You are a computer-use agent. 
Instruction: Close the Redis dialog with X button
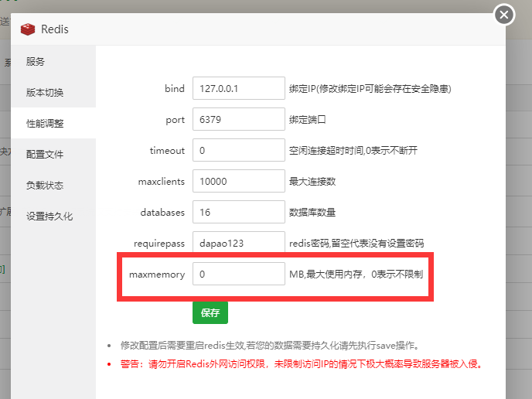pos(504,15)
